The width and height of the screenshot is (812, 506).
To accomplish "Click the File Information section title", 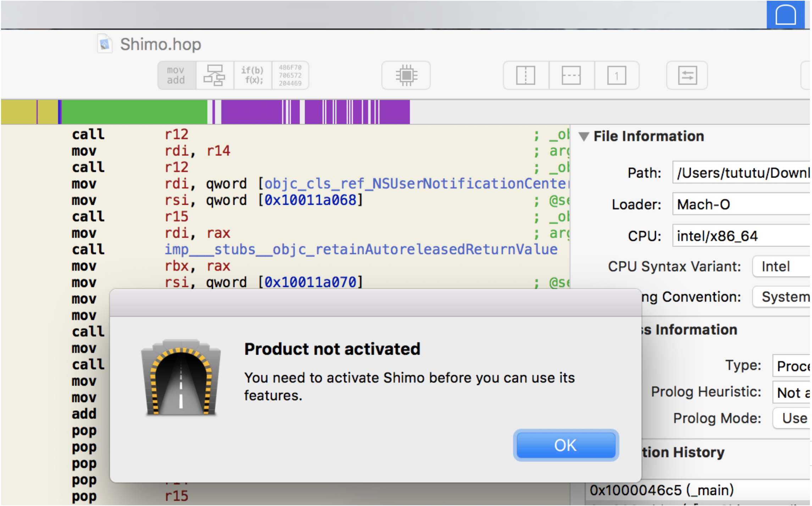I will 649,136.
